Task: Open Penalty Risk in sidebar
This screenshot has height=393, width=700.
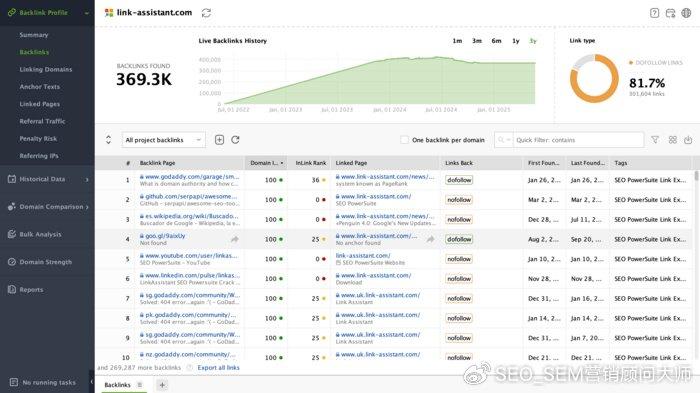Action: coord(38,138)
